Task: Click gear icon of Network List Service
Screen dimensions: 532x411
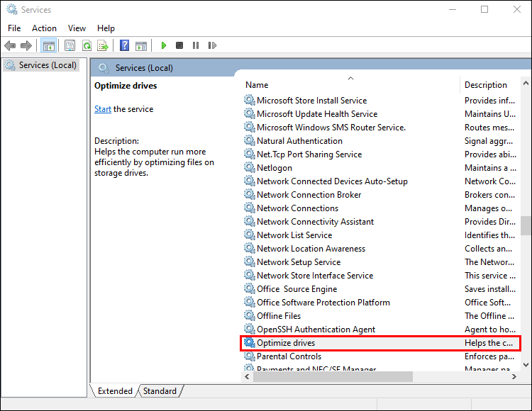Action: pyautogui.click(x=250, y=235)
